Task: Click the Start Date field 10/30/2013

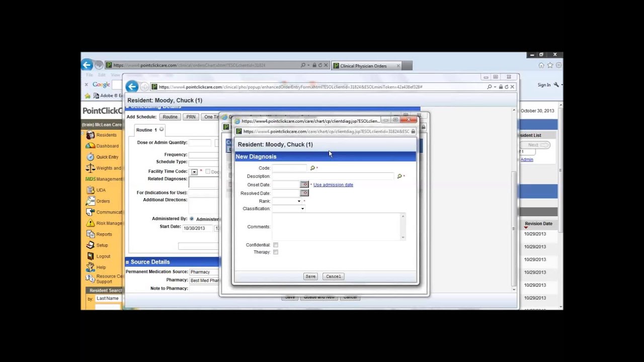Action: coord(197,228)
